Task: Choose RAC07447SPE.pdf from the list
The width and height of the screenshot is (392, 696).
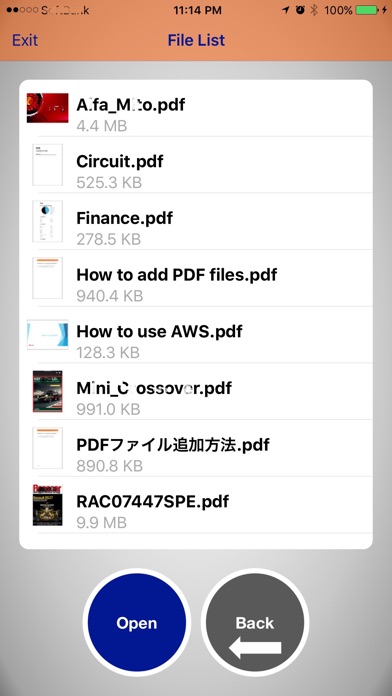Action: [196, 506]
